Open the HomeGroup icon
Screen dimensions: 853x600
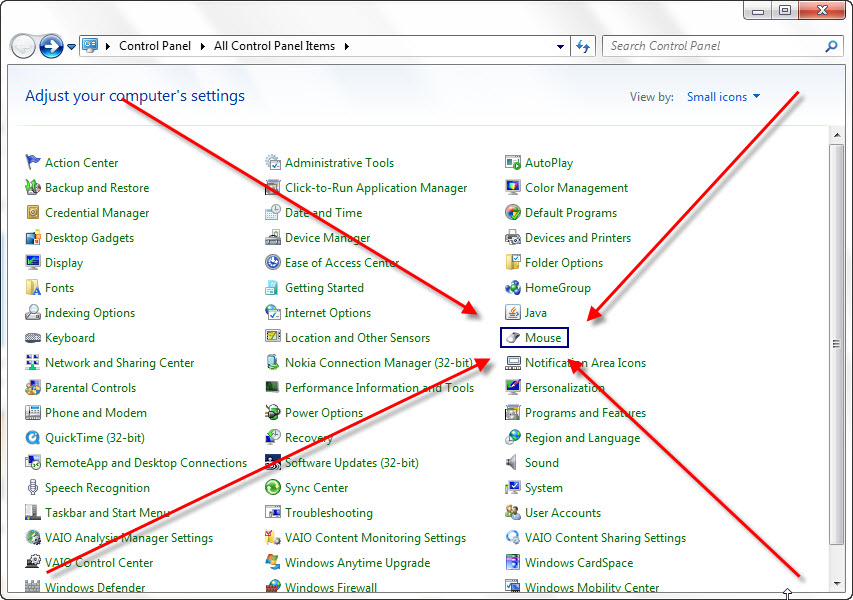512,287
